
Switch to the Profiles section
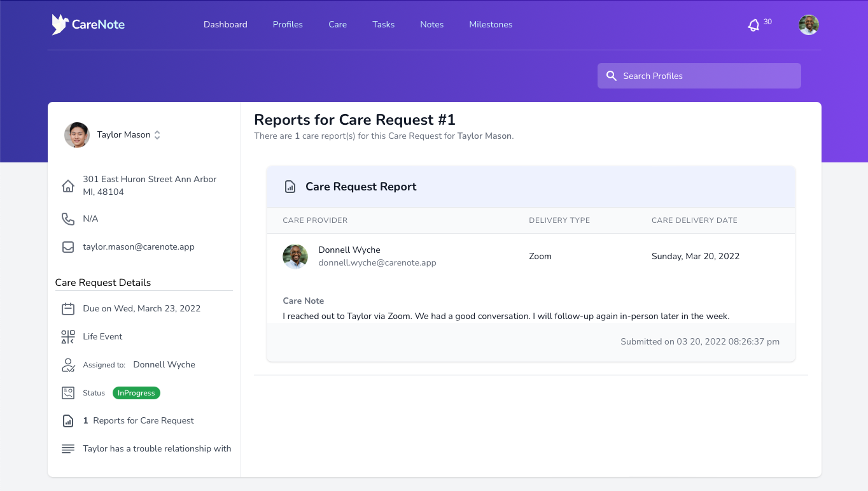point(288,24)
